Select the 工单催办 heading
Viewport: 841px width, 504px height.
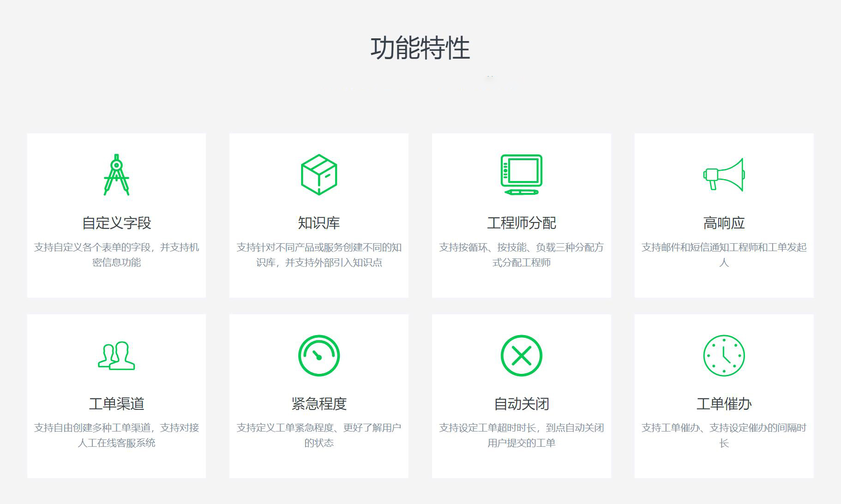click(724, 404)
